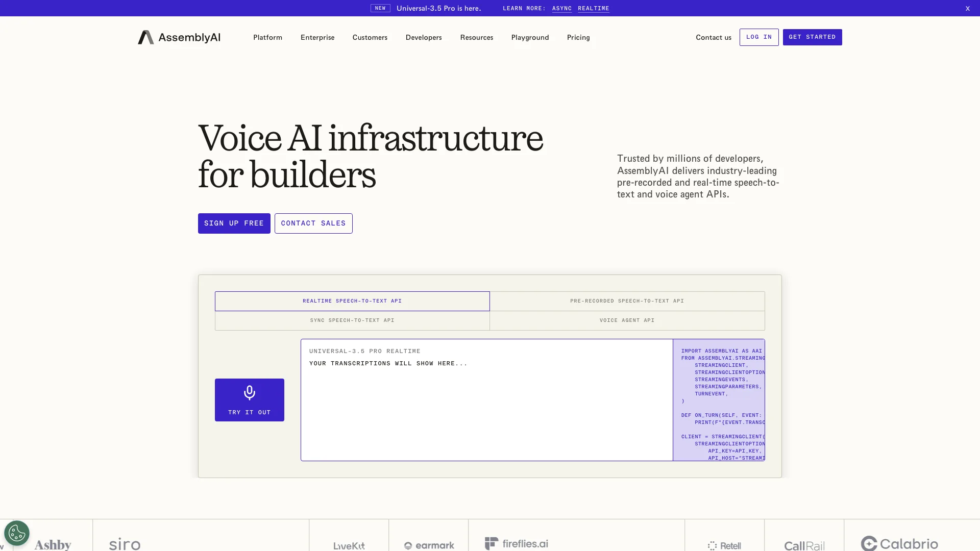Click the Retell customer logo

point(724,546)
